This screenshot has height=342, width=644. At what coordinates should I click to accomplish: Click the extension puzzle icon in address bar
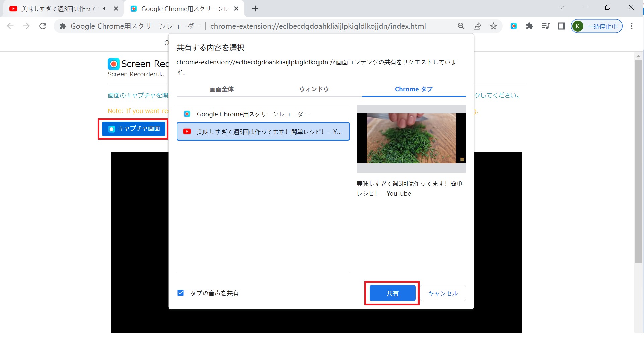(63, 26)
